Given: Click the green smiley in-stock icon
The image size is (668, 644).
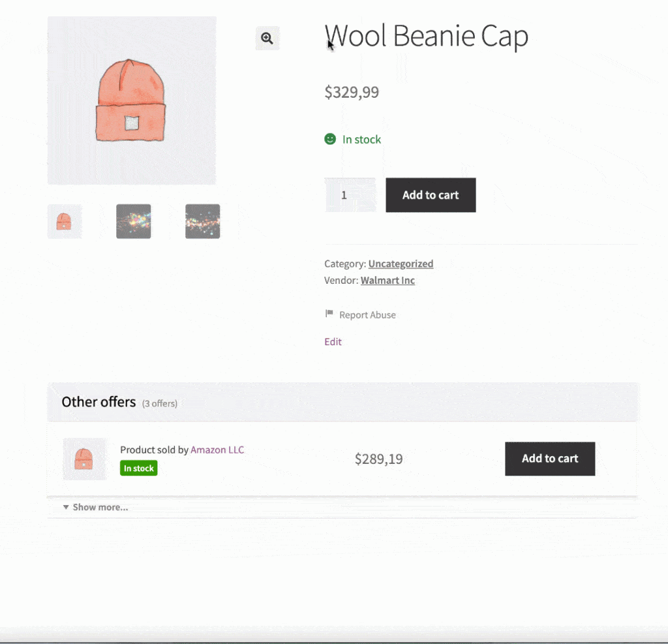Looking at the screenshot, I should click(330, 139).
